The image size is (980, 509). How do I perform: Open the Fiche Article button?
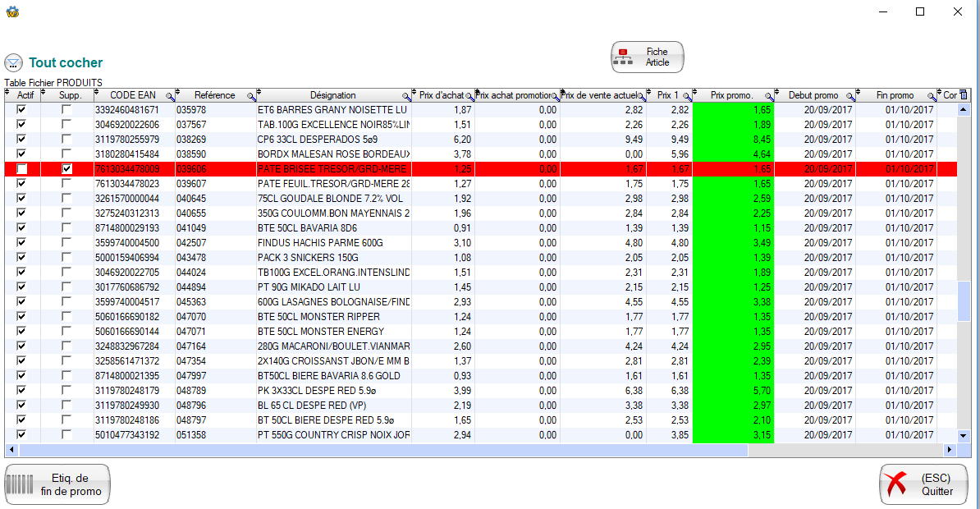click(x=647, y=57)
